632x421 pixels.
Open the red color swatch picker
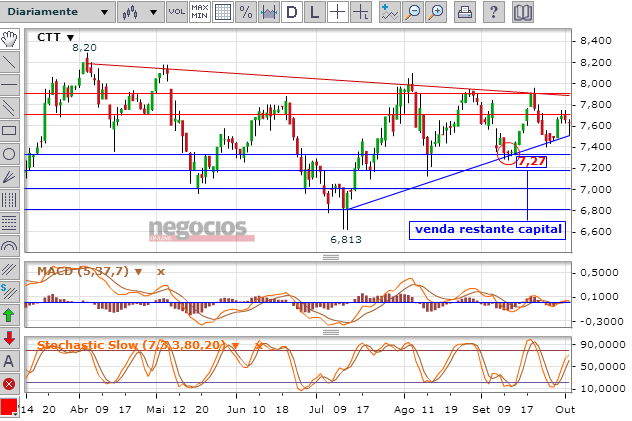pyautogui.click(x=9, y=406)
